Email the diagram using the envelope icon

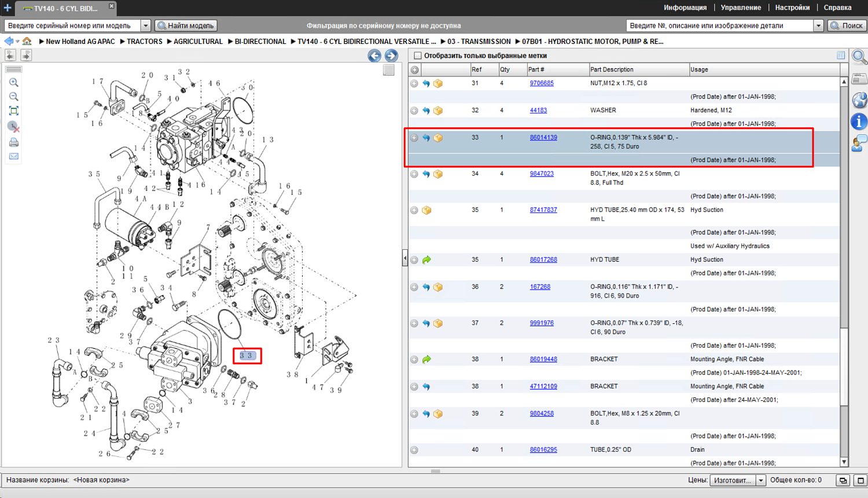click(x=14, y=156)
